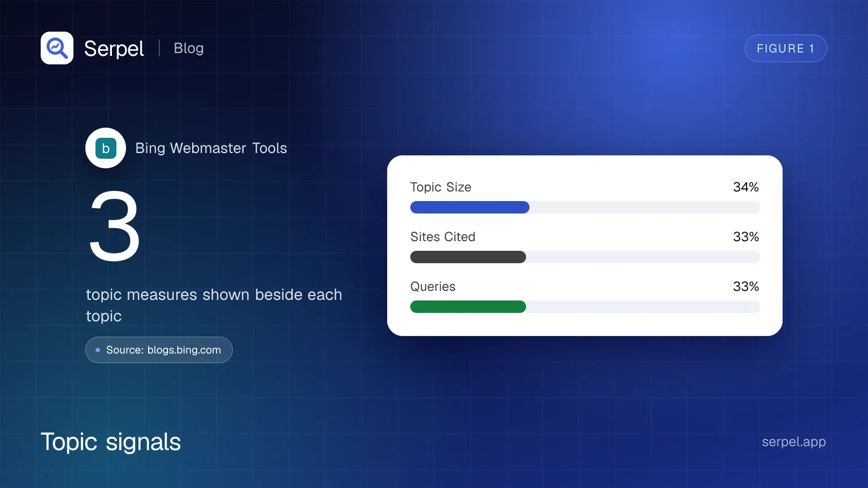
Task: Click 'topic measures shown beside each topic' caption
Action: (214, 305)
